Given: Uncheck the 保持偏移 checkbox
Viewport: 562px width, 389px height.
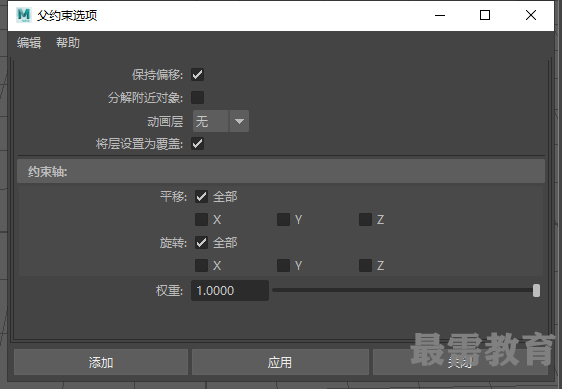Looking at the screenshot, I should (x=197, y=75).
